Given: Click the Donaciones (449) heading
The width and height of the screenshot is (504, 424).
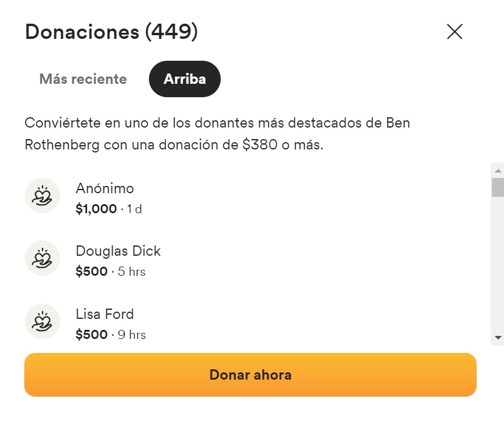Looking at the screenshot, I should [x=111, y=32].
